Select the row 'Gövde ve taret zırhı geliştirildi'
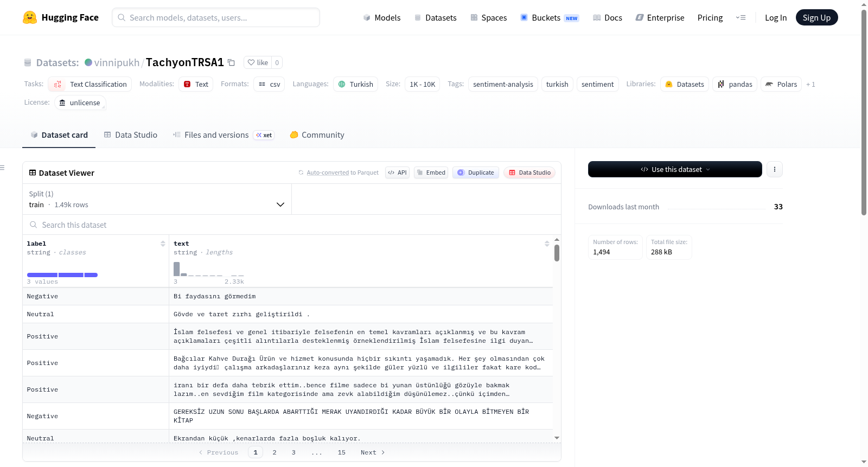 288,314
